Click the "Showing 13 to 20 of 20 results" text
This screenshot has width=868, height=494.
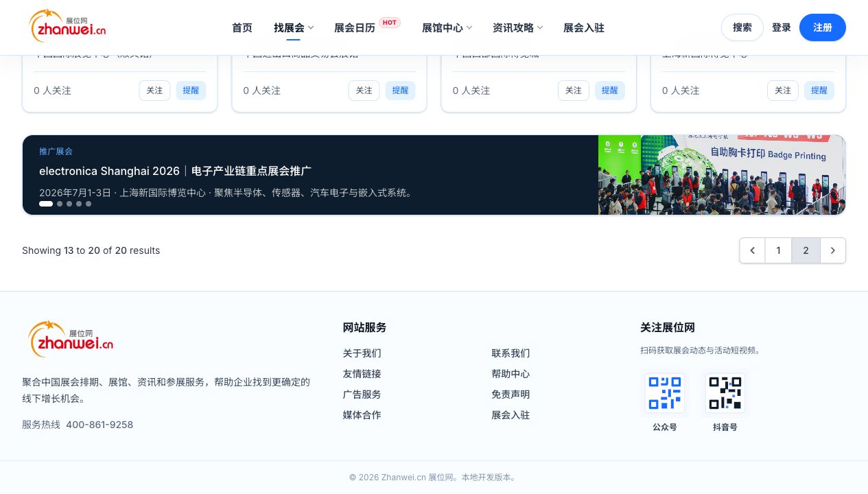(x=91, y=250)
